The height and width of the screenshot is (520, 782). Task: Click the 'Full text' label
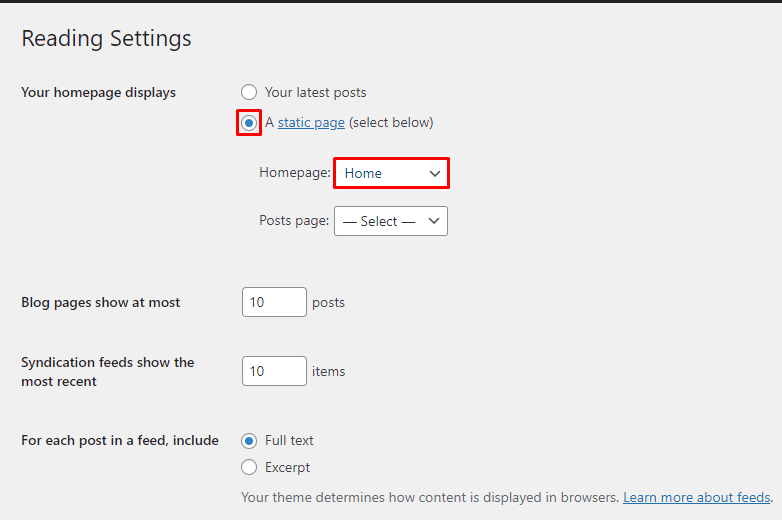(289, 441)
